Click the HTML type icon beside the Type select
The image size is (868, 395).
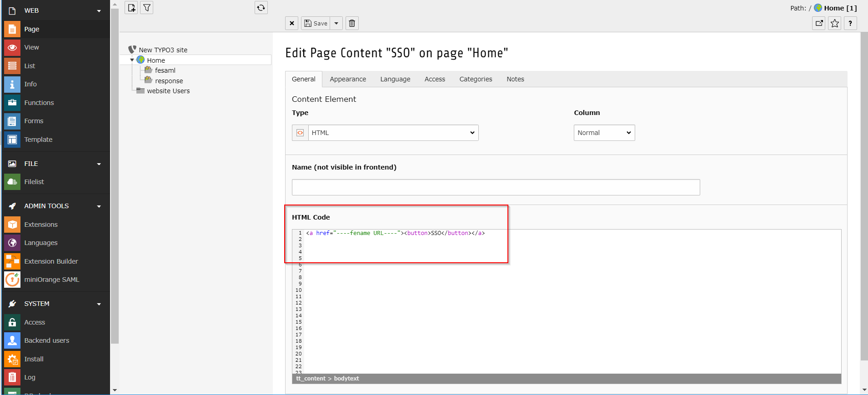(300, 133)
